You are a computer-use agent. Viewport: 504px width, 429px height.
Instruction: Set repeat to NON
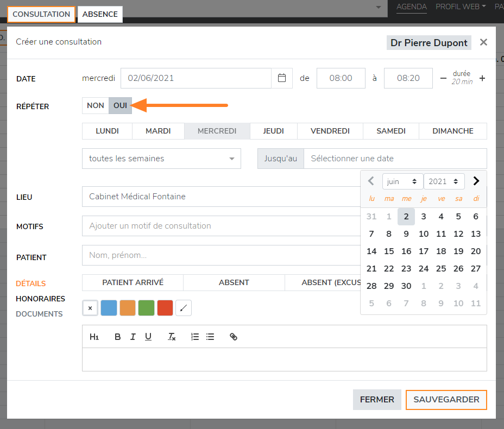pos(96,105)
